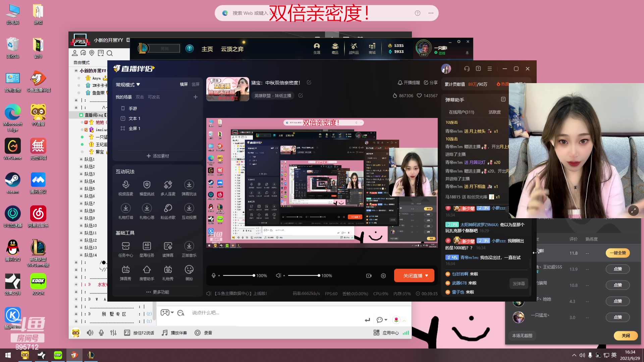
Task: Select the 活跃度 tab in danmu helper
Action: [x=494, y=112]
